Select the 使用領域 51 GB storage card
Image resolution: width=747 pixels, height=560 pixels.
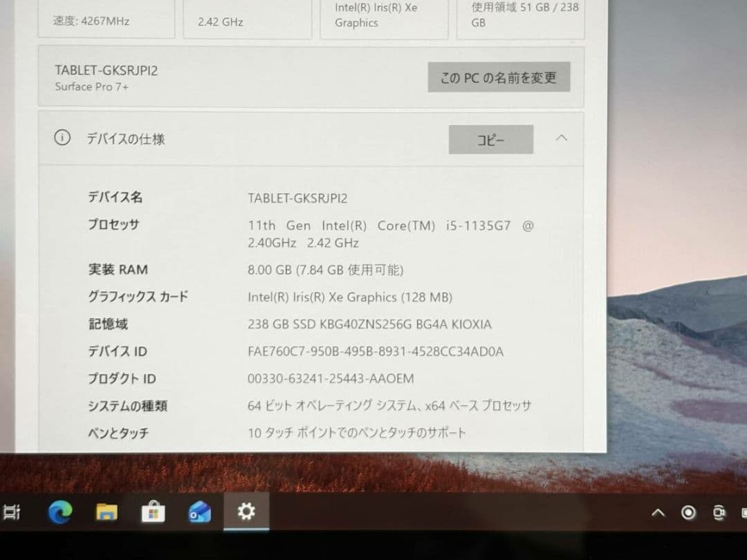click(x=520, y=15)
